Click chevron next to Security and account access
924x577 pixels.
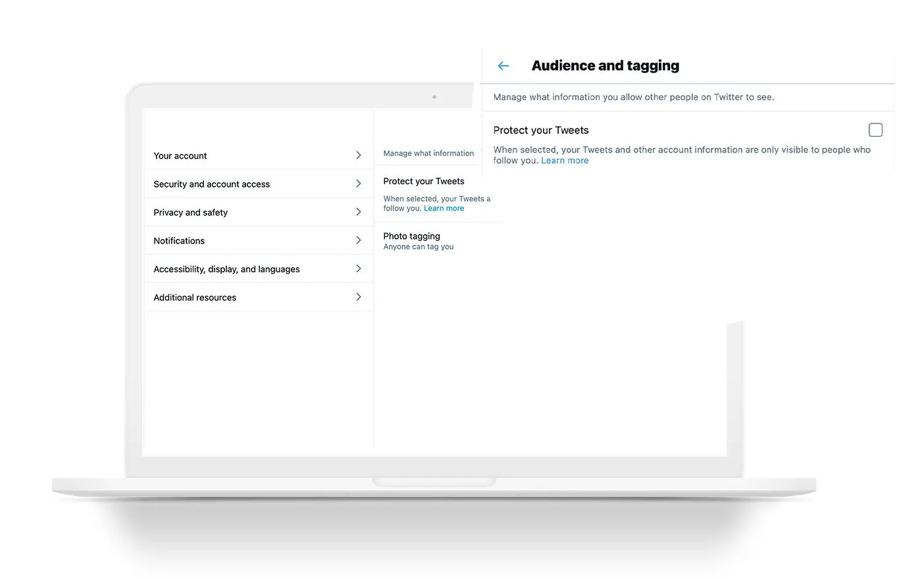pyautogui.click(x=359, y=184)
